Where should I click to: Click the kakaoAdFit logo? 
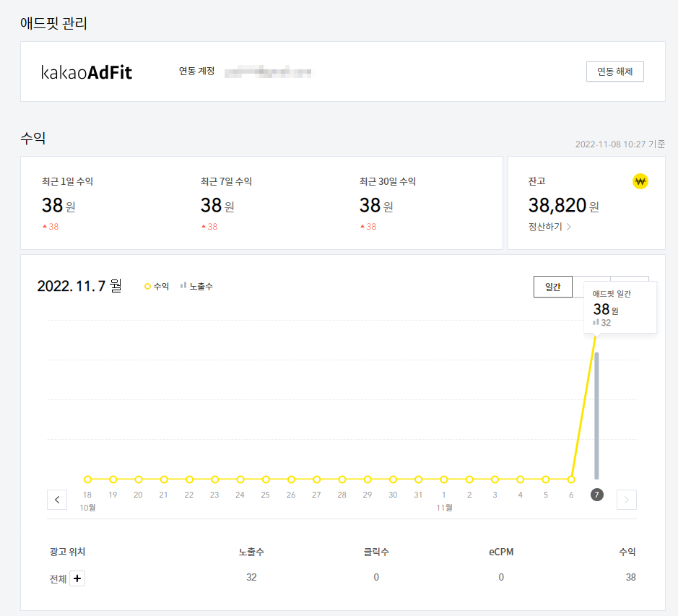tap(86, 72)
